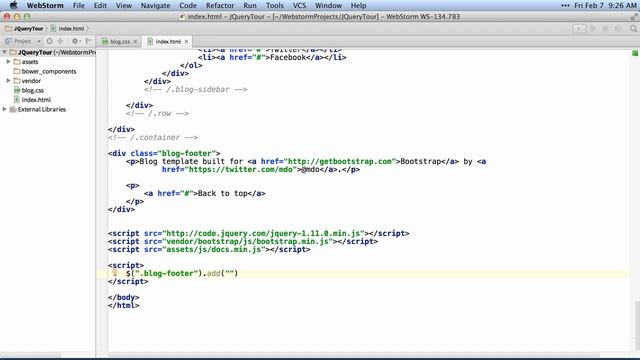Click the docs.min.js script line
The height and width of the screenshot is (360, 640).
click(209, 249)
